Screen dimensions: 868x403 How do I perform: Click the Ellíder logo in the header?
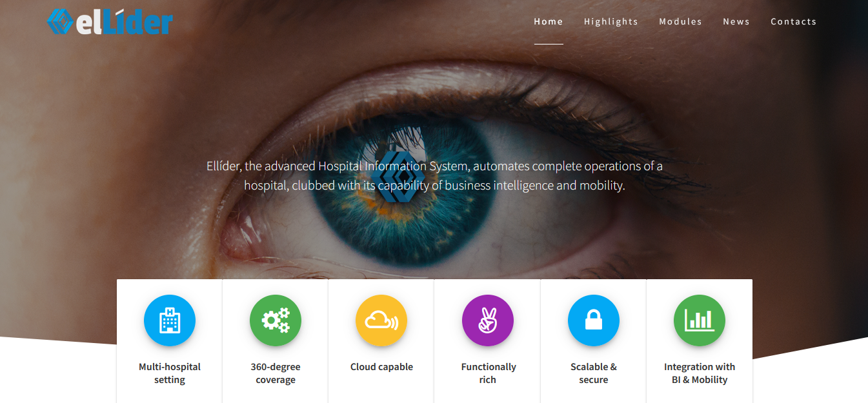[110, 21]
